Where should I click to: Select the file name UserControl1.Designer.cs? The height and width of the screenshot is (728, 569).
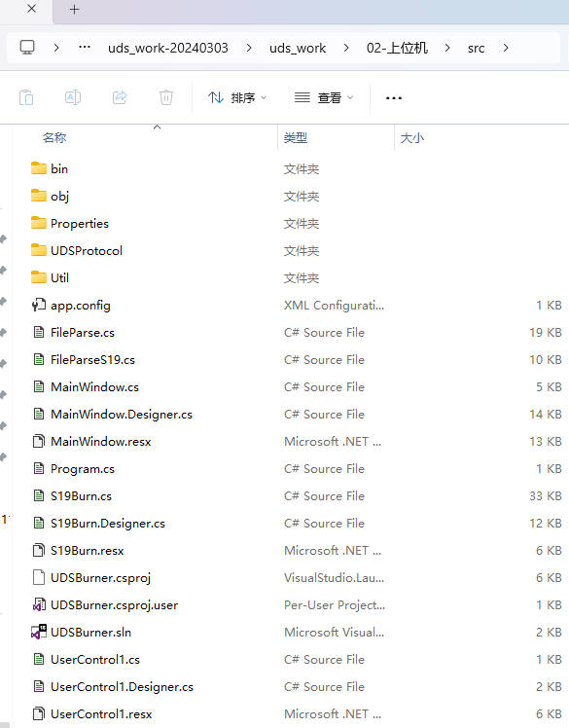pyautogui.click(x=122, y=687)
